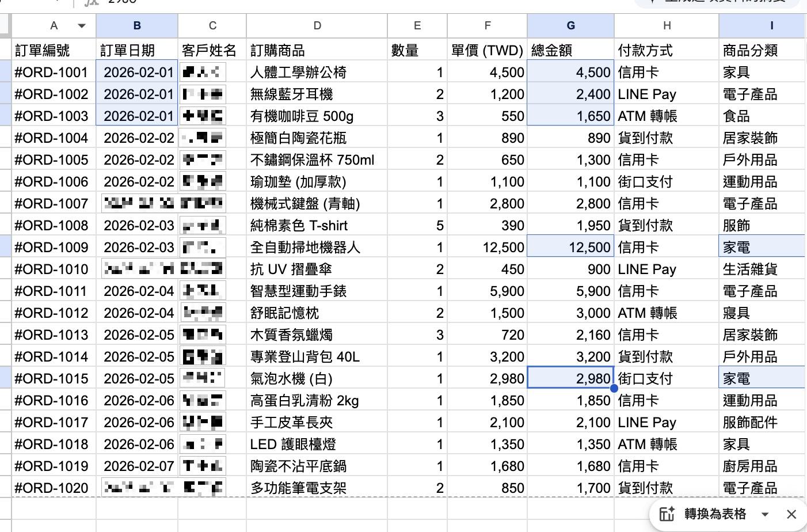Select cell #ORD-1001
Viewport: 807px width, 532px height.
(x=54, y=72)
